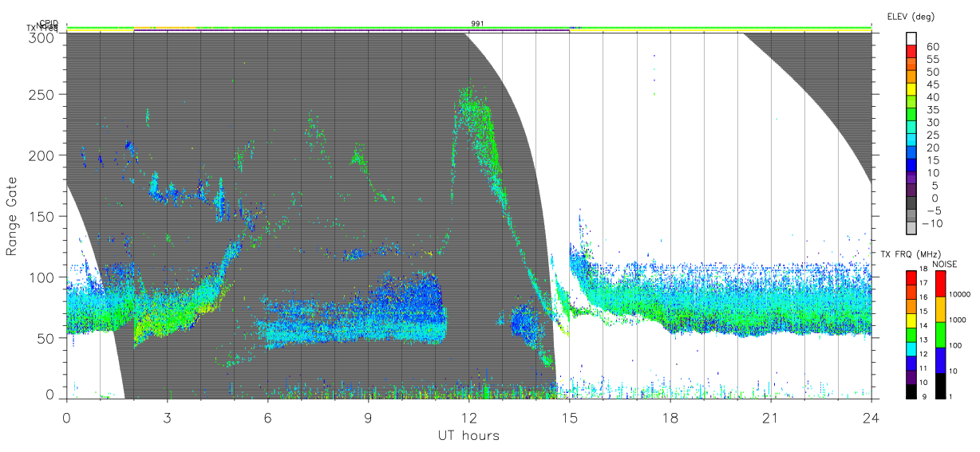Click the UT hours axis title
The height and width of the screenshot is (452, 980).
[468, 436]
